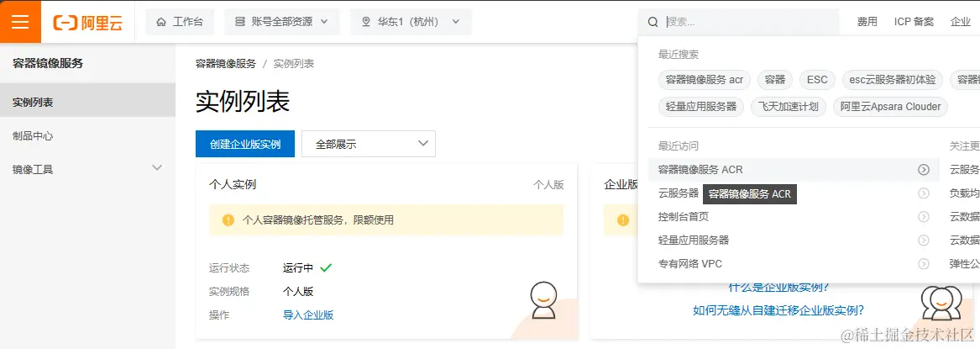This screenshot has height=349, width=980.
Task: Click 什么是企业版实例？ link
Action: coord(778,287)
